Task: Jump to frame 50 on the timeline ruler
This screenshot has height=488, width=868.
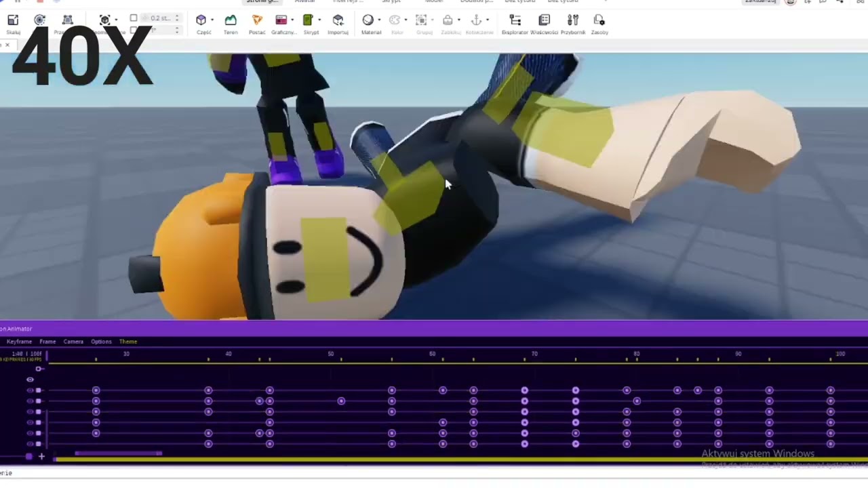Action: 331,354
